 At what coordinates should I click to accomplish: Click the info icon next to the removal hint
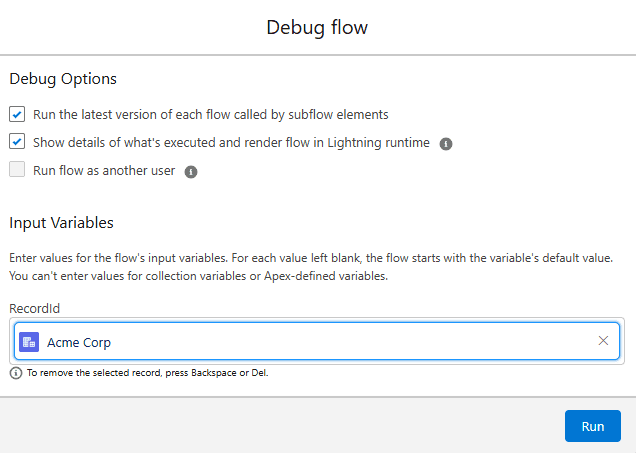pos(16,373)
